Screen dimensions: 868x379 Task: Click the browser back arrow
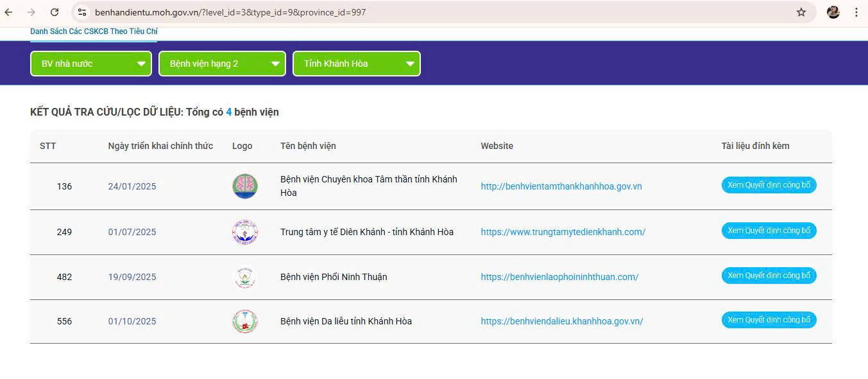9,12
